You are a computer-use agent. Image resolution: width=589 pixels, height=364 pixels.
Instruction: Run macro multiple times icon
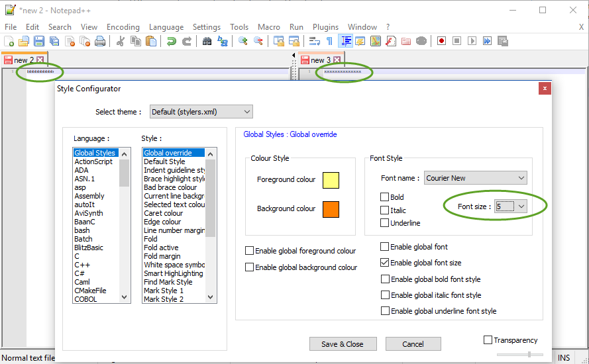coord(487,41)
